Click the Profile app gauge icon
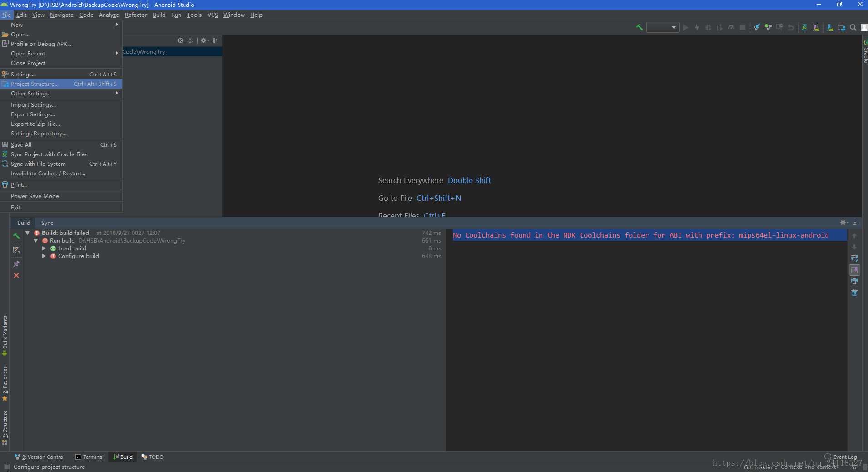Image resolution: width=868 pixels, height=472 pixels. point(731,28)
